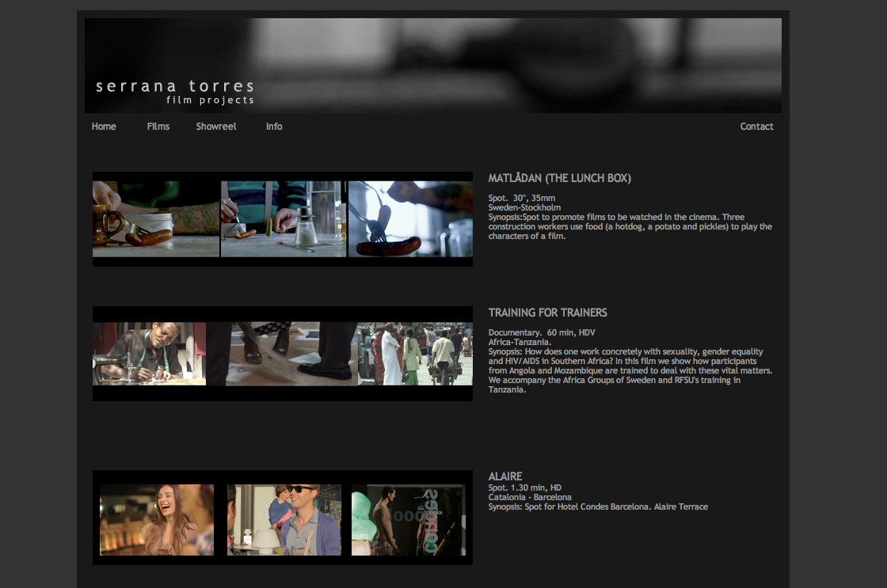Screen dimensions: 887x588
Task: Open the Alaire thumbnail of shirtless man
Action: (x=409, y=520)
